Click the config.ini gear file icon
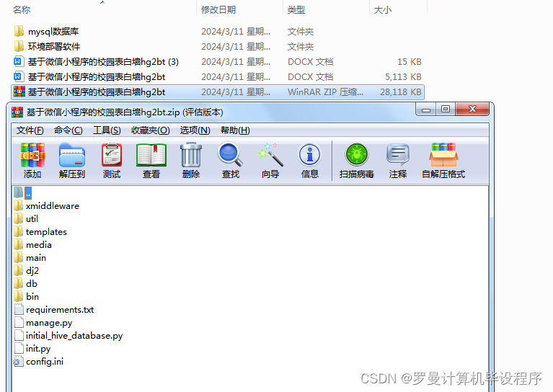The image size is (553, 392). [x=19, y=361]
